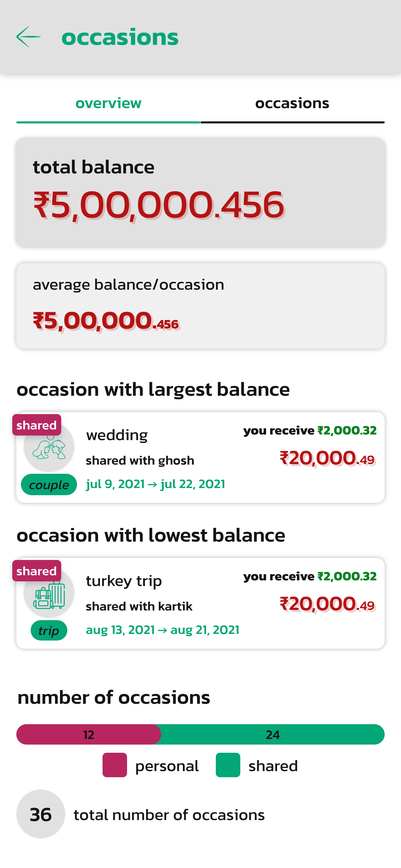Tap the personal segment showing 12

tap(89, 735)
